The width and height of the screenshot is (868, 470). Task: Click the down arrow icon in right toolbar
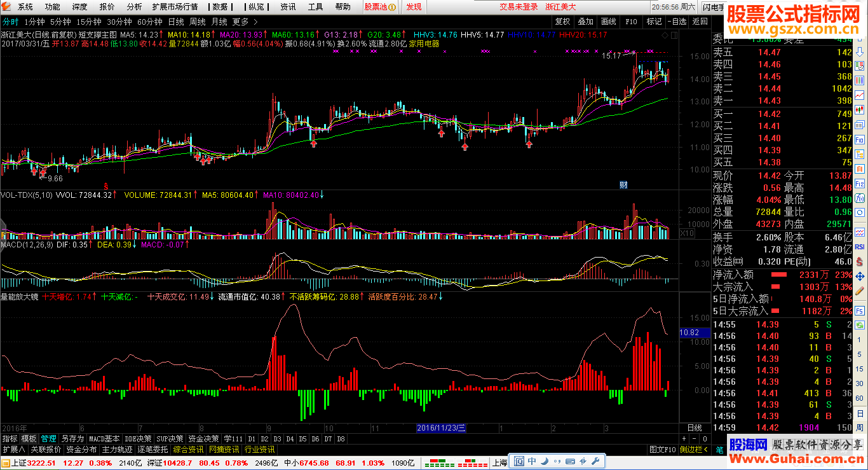(860, 51)
